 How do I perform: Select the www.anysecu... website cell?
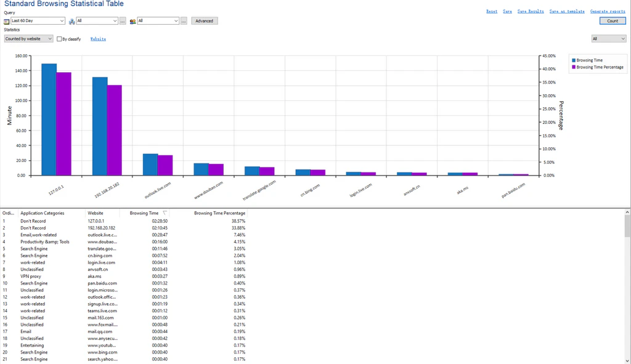[103, 339]
